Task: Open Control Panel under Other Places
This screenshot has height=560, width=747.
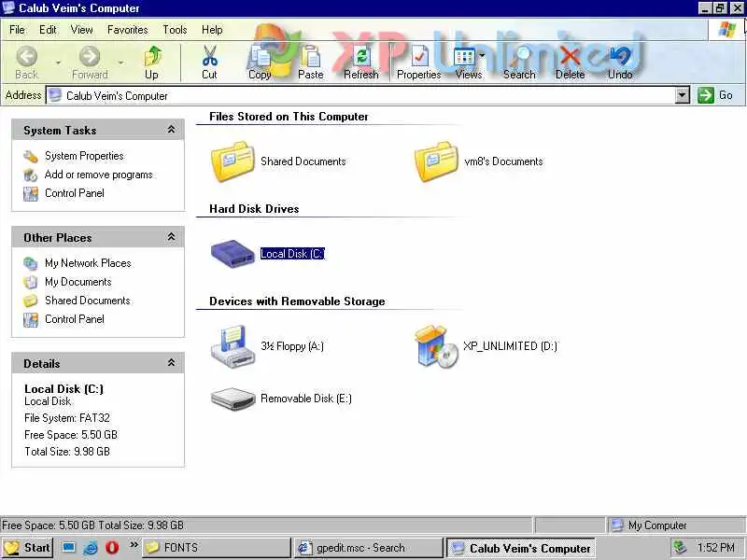Action: pyautogui.click(x=75, y=319)
